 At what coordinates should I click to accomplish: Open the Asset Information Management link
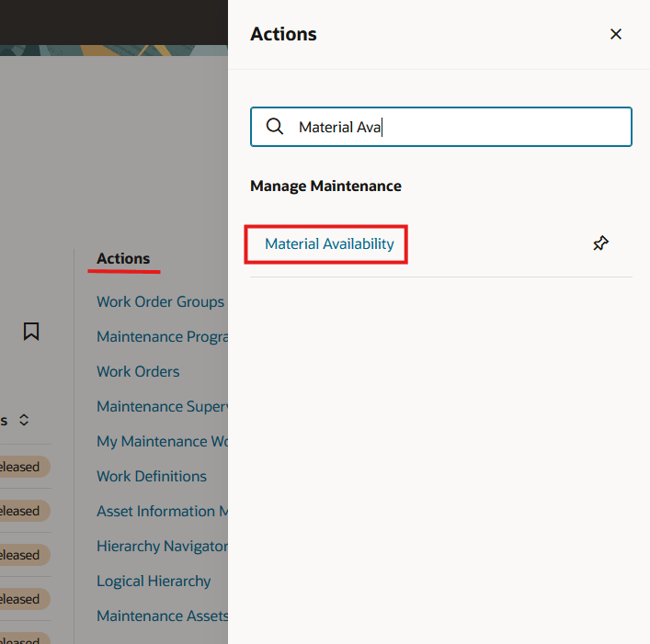pos(162,511)
